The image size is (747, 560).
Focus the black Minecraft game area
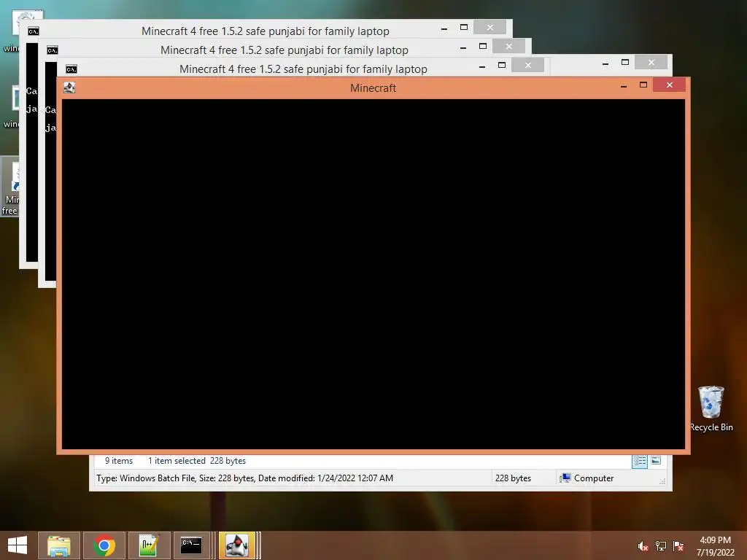[x=373, y=274]
